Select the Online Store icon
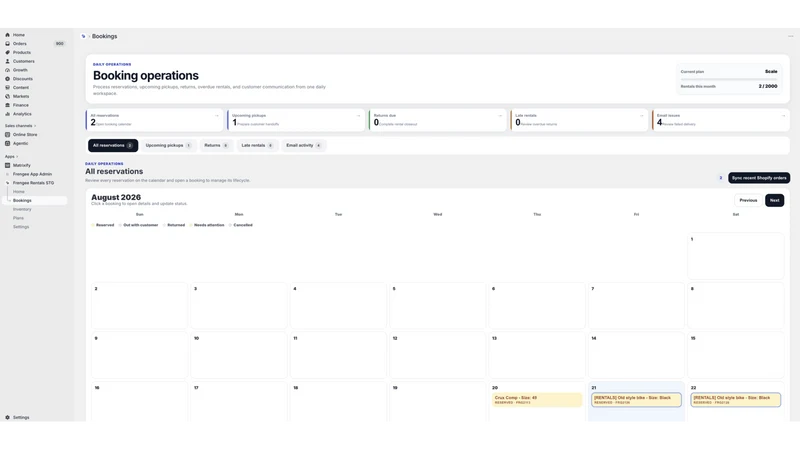This screenshot has width=800, height=450. click(x=8, y=134)
